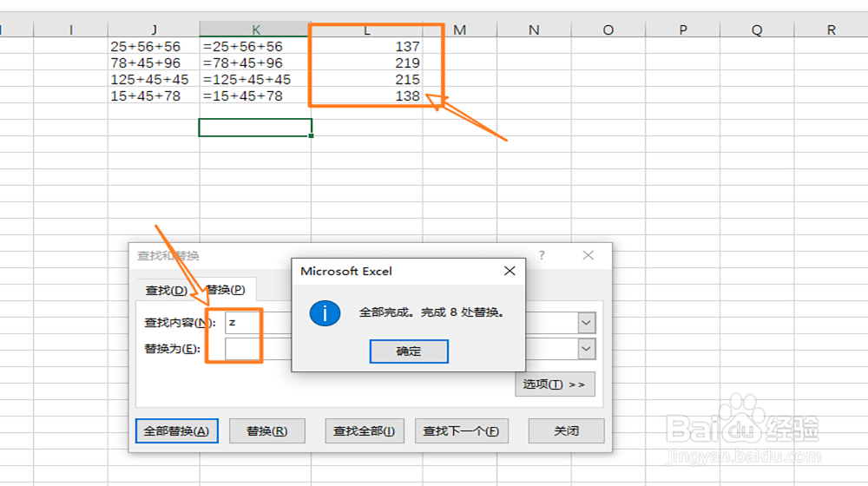Select column L header
Screen dimensions: 868x486
pos(366,30)
